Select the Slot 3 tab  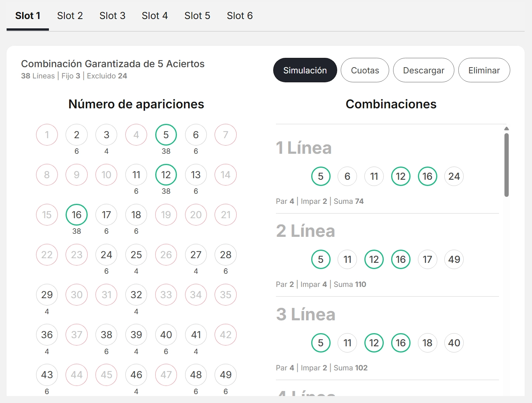pyautogui.click(x=112, y=16)
